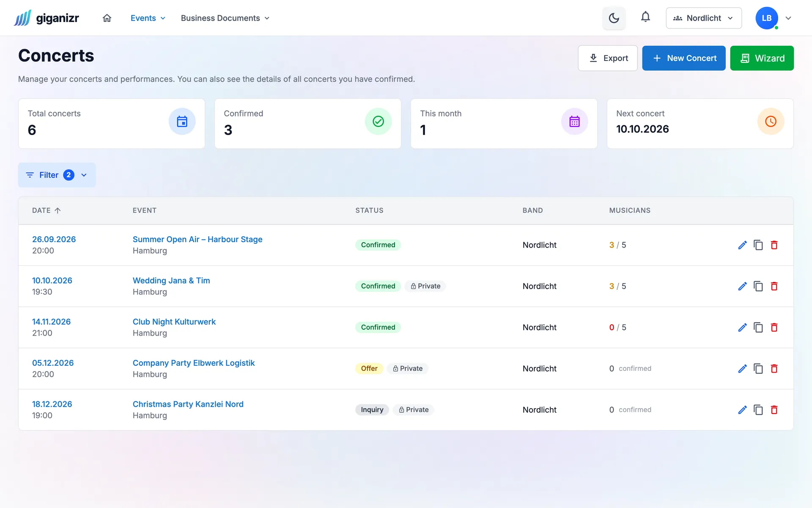The image size is (812, 508).
Task: Open Christmas Party Kanzlei Nord event
Action: click(188, 404)
